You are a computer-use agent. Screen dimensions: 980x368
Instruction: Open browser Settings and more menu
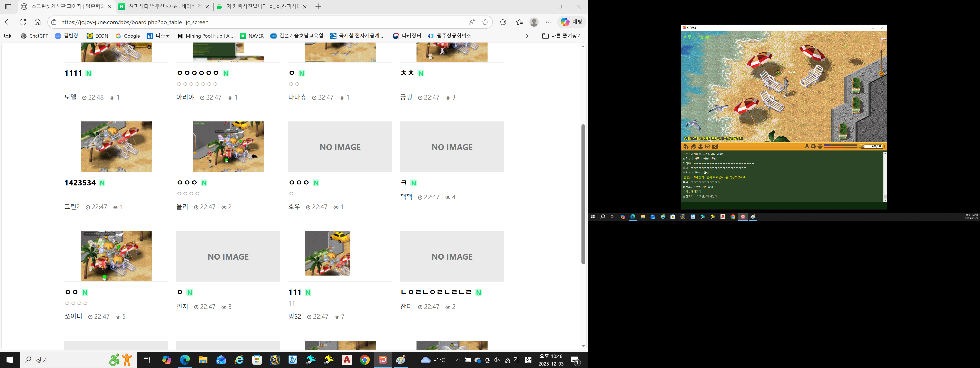(x=549, y=22)
